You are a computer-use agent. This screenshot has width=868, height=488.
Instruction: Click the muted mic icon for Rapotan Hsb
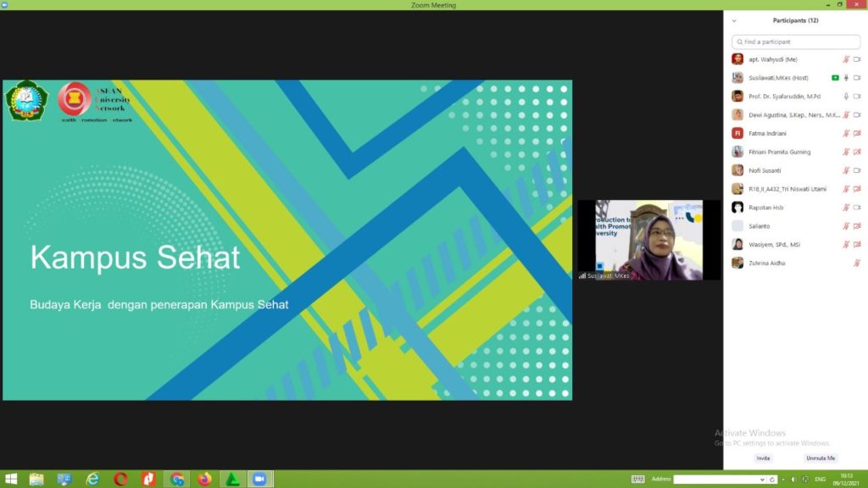click(x=846, y=208)
